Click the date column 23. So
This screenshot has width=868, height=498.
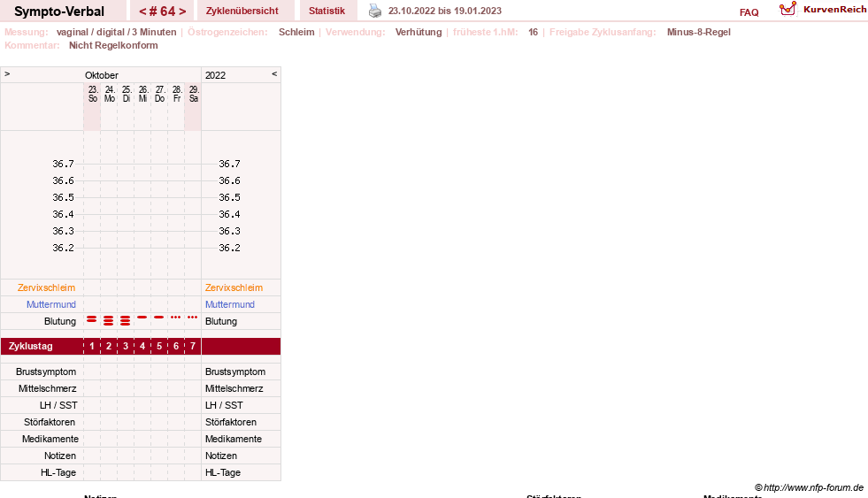[92, 94]
